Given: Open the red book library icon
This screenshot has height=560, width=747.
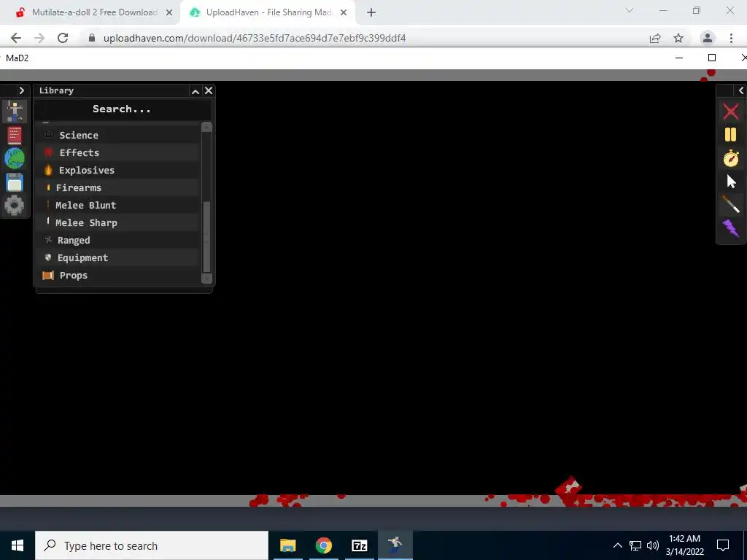Looking at the screenshot, I should point(15,135).
